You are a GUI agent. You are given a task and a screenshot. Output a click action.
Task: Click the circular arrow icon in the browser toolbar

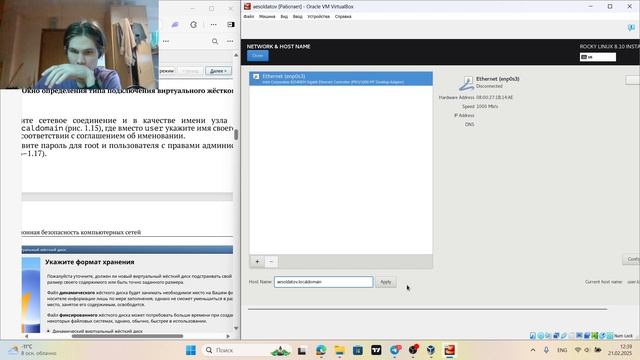(193, 24)
